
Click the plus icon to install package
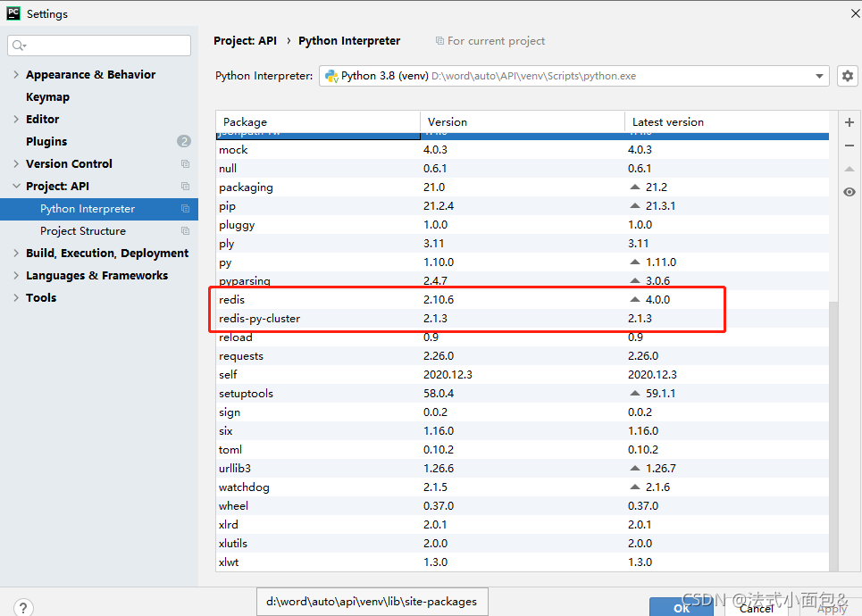[x=849, y=122]
